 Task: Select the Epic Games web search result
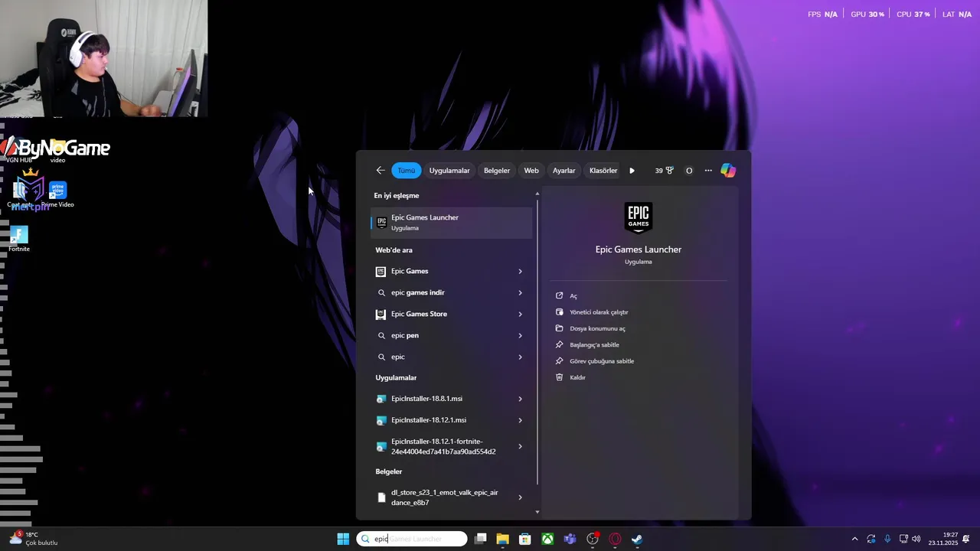pyautogui.click(x=443, y=271)
